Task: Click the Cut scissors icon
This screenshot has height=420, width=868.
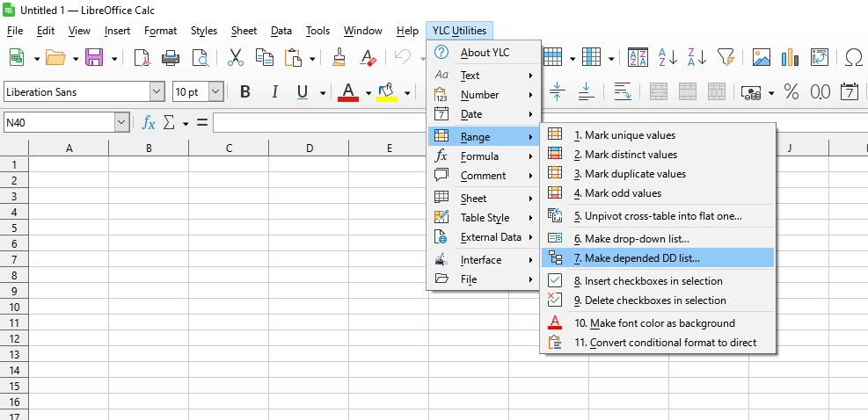Action: pyautogui.click(x=235, y=58)
